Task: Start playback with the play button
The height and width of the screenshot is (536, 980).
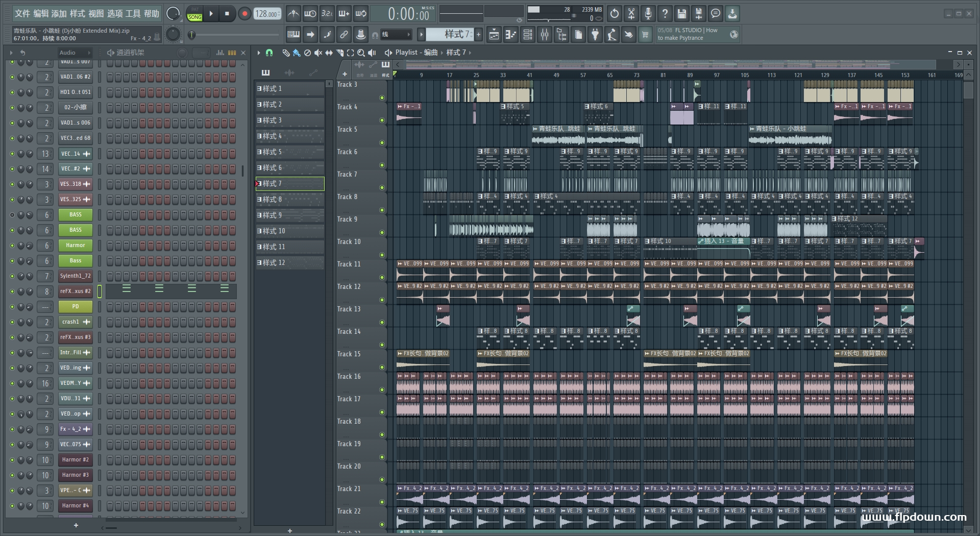Action: [x=211, y=14]
